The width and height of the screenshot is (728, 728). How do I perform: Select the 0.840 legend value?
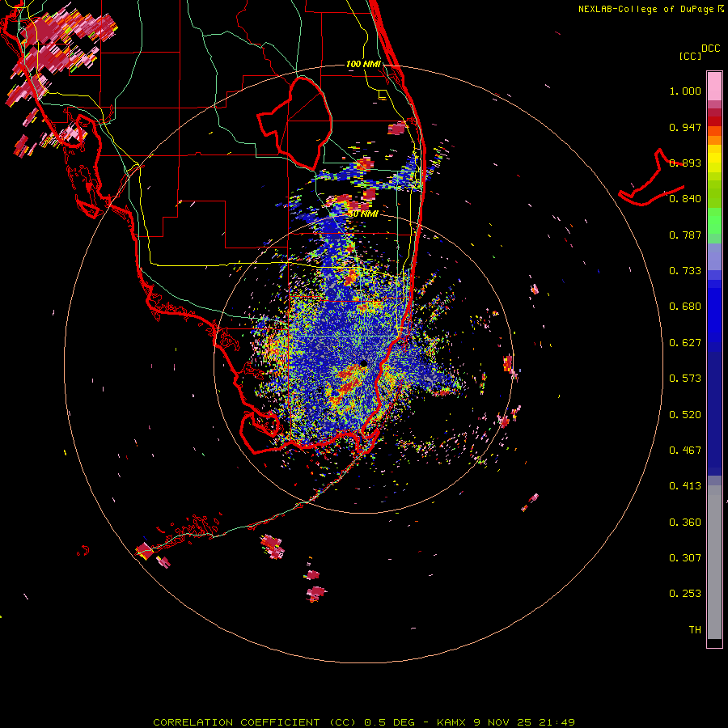point(685,199)
